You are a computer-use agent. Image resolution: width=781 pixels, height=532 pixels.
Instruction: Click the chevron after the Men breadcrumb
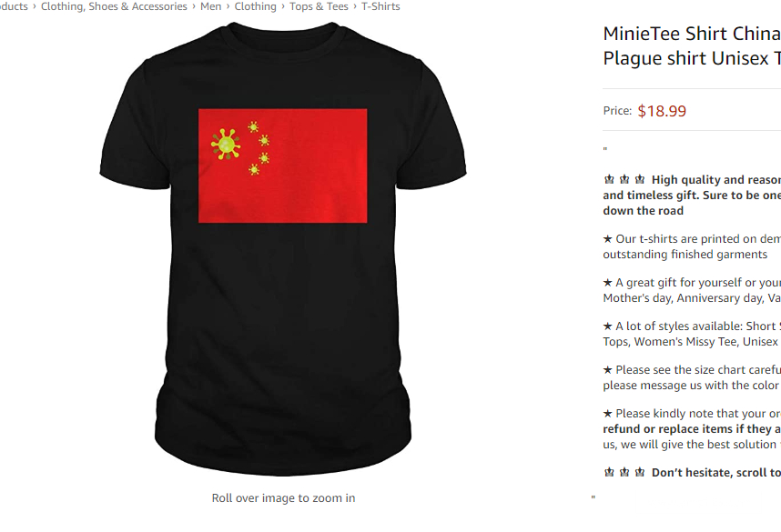click(228, 6)
